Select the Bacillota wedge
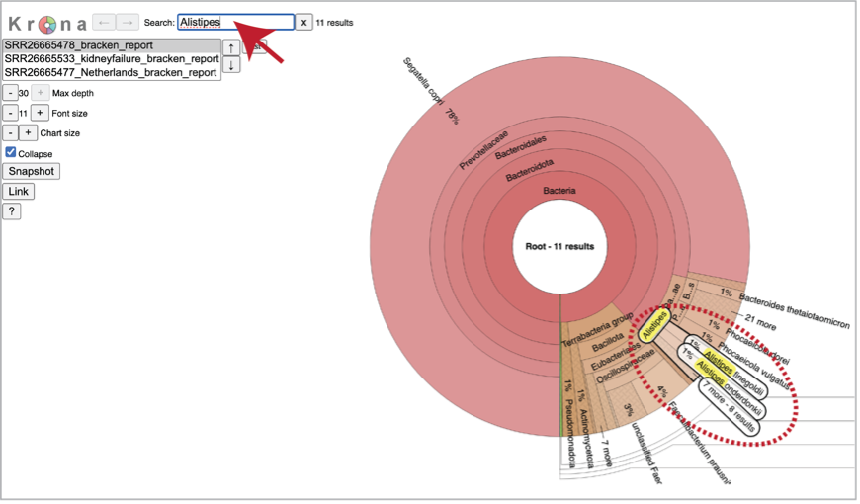Image resolution: width=860 pixels, height=504 pixels. click(607, 342)
